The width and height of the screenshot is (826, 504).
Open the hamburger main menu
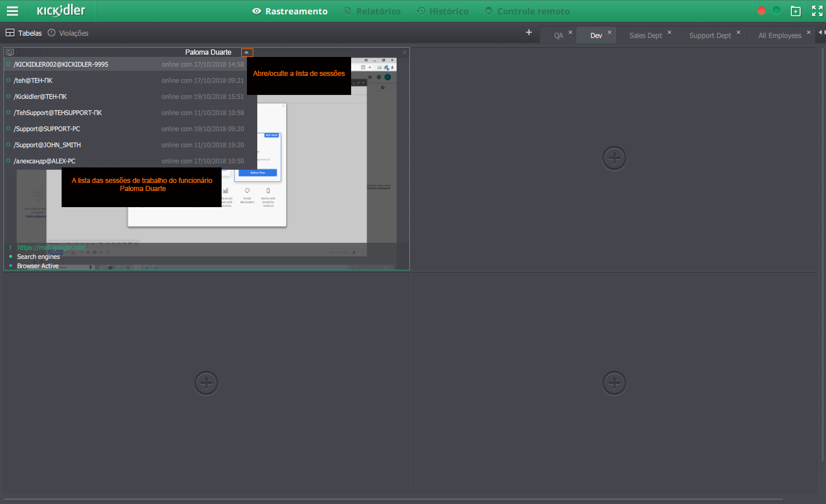click(x=12, y=11)
